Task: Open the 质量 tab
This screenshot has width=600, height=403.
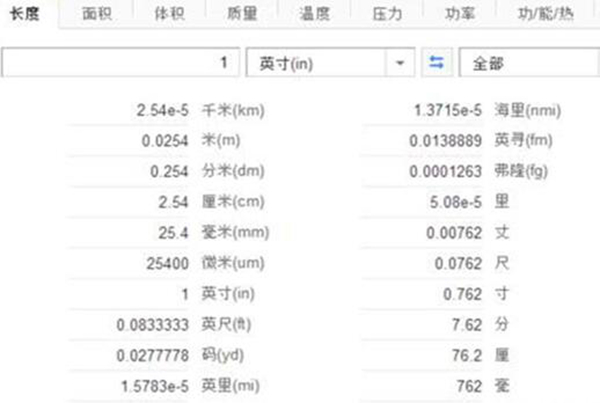Action: [243, 15]
